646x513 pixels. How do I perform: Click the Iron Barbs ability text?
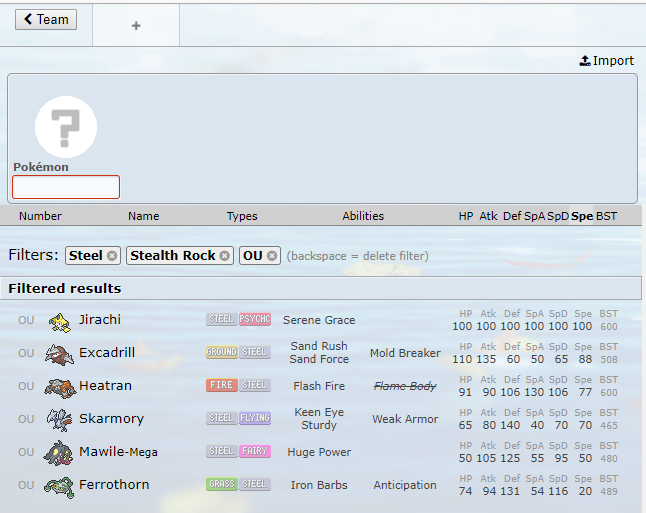[319, 485]
